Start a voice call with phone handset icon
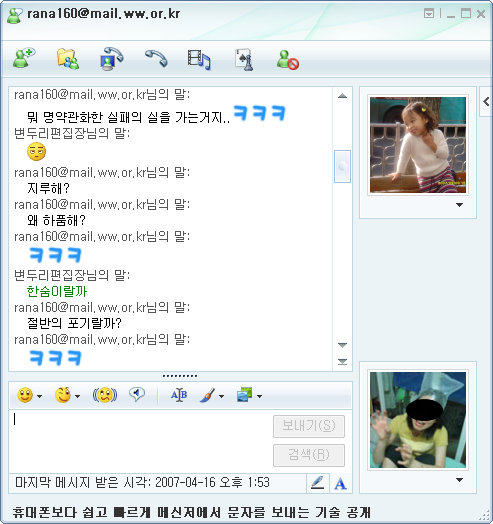Image resolution: width=493 pixels, height=524 pixels. (x=156, y=58)
